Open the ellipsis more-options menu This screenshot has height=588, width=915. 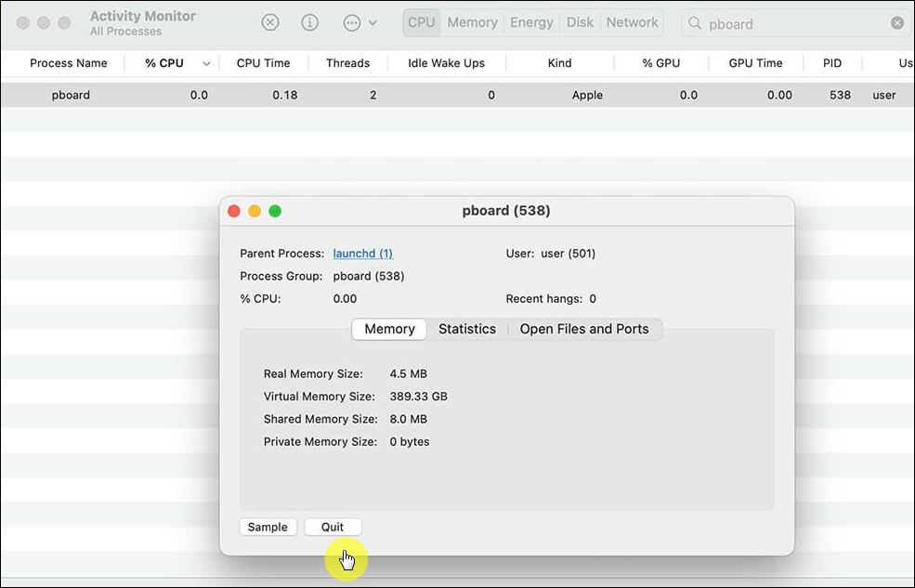[359, 22]
